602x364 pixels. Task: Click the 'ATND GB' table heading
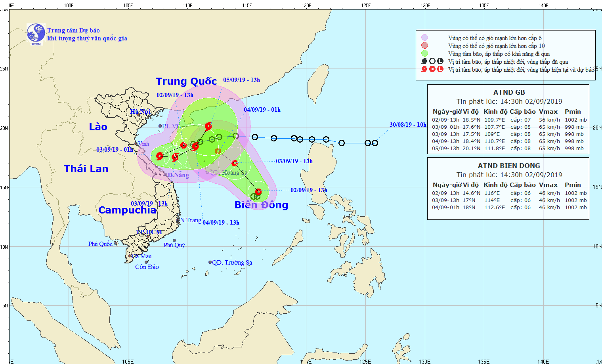pos(509,92)
